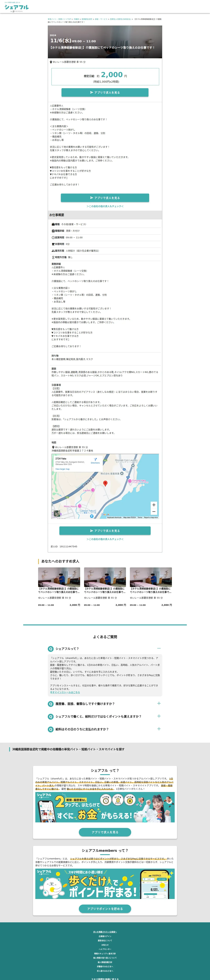Viewport: 210px width, 980px height.
Task: Click location pin icon beside ゆいレール那覇空港駅 at top
Action: coord(51,62)
